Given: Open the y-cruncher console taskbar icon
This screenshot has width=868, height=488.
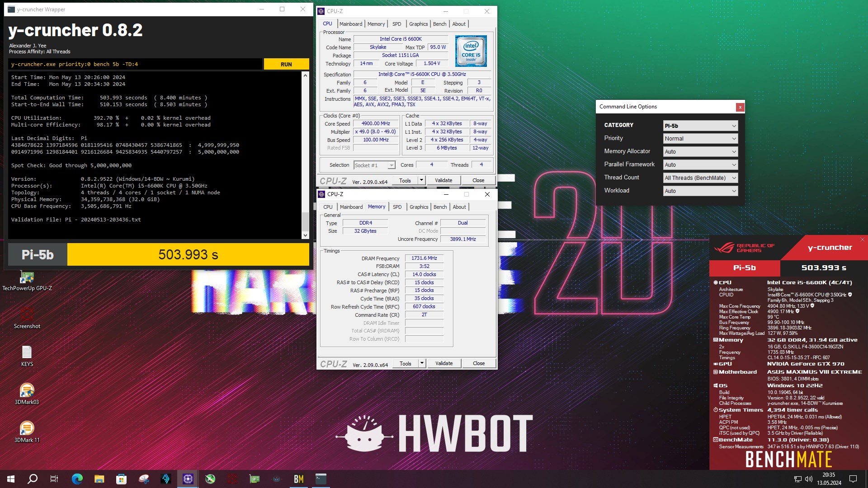Looking at the screenshot, I should [x=321, y=479].
